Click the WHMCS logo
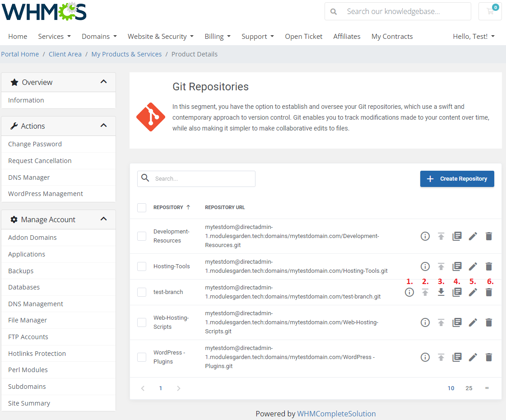This screenshot has width=506, height=420. pyautogui.click(x=44, y=12)
